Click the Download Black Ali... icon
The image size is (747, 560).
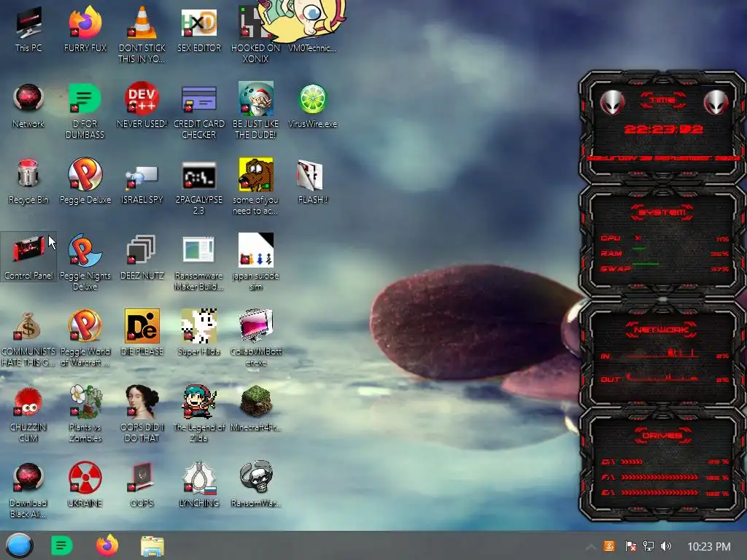28,490
